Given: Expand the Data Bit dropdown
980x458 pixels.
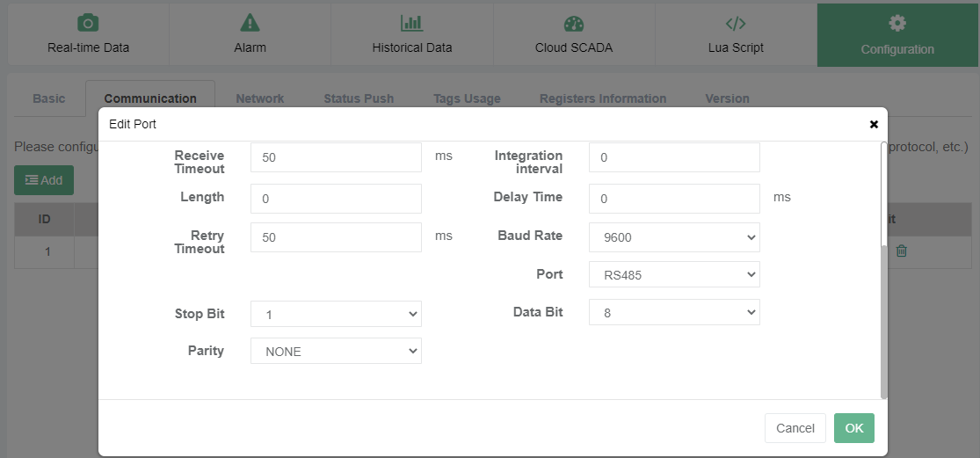Looking at the screenshot, I should 674,312.
